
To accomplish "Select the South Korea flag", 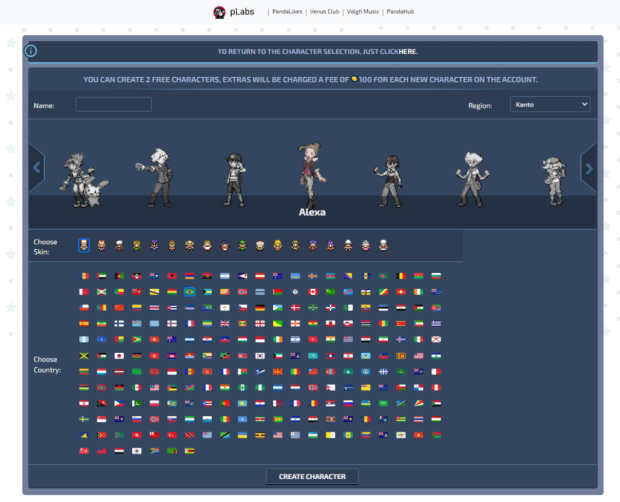I will [x=260, y=356].
